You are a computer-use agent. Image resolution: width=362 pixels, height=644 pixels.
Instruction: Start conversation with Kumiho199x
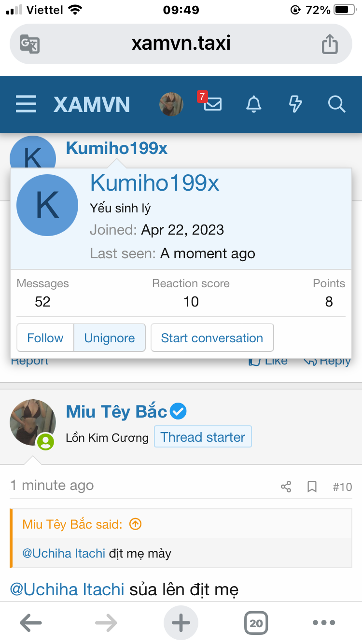tap(212, 338)
